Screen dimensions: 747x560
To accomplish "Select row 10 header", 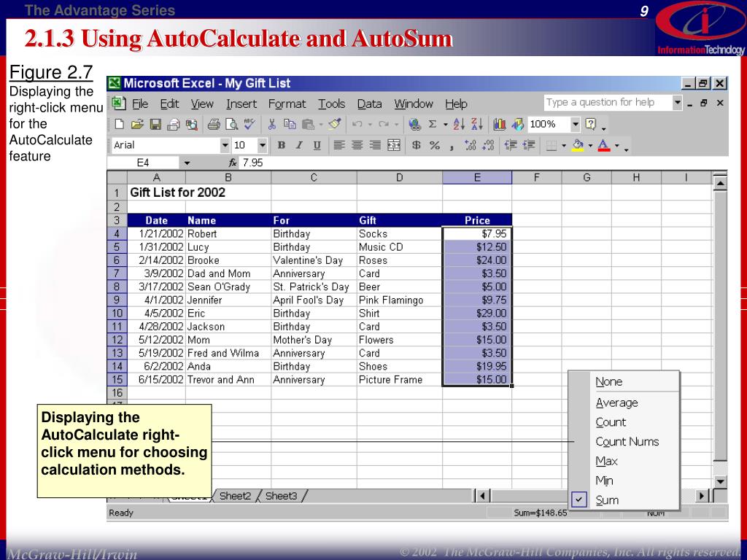I will pyautogui.click(x=117, y=314).
